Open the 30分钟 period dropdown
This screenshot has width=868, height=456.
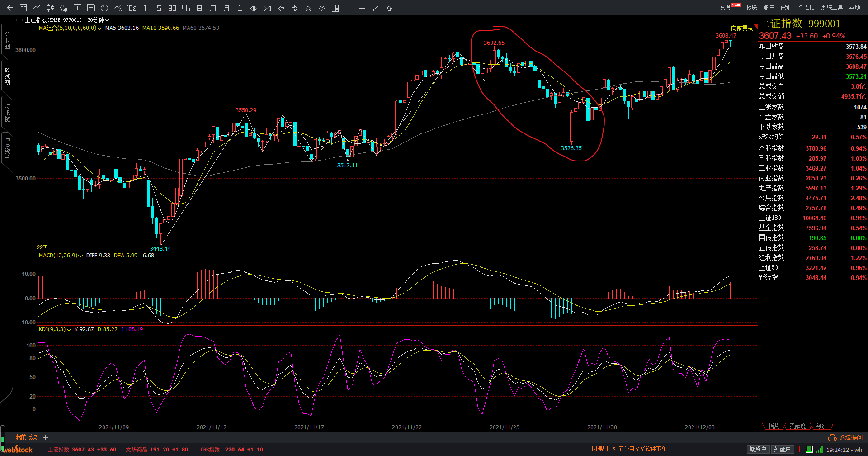(98, 20)
